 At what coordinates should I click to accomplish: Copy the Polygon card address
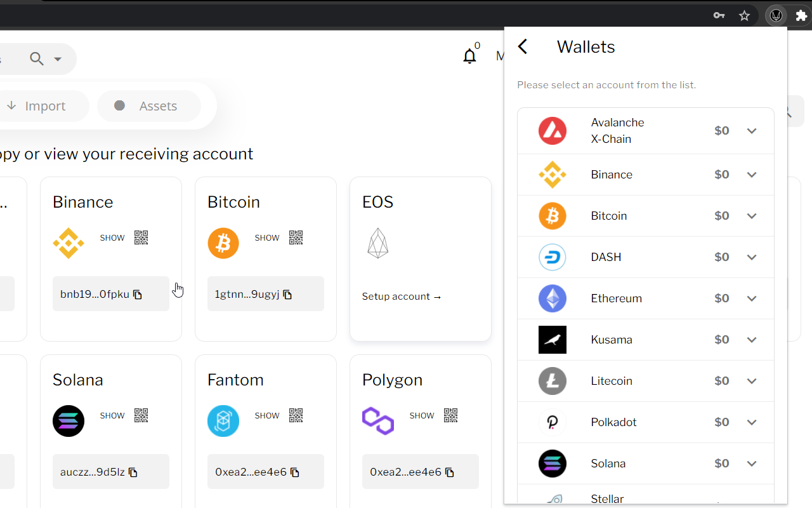click(450, 472)
